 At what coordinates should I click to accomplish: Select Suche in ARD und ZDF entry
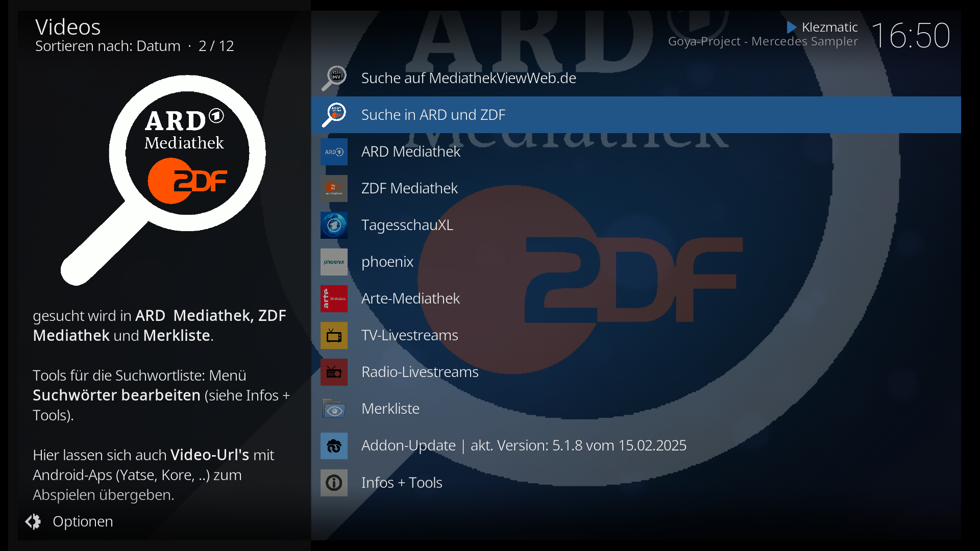coord(636,115)
